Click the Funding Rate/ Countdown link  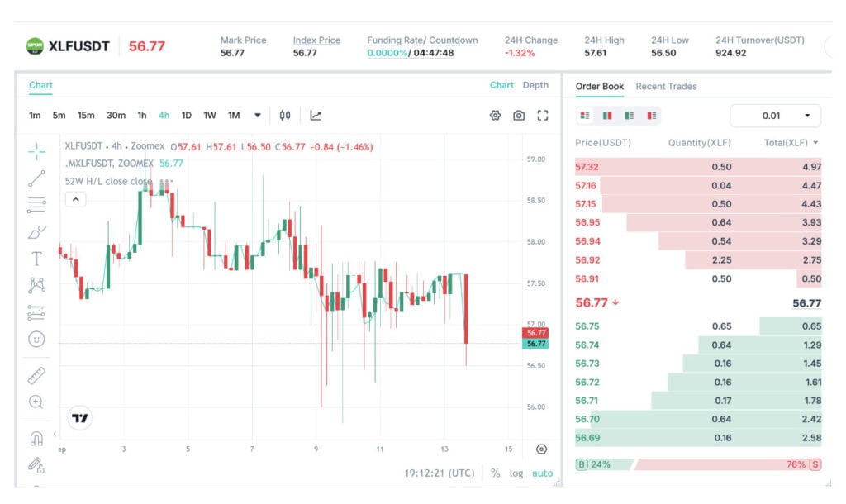click(422, 40)
